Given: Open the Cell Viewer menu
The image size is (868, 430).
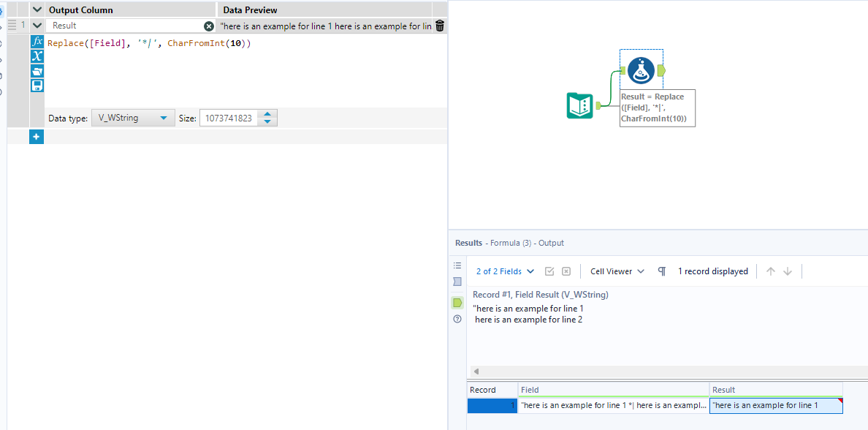Looking at the screenshot, I should click(616, 271).
